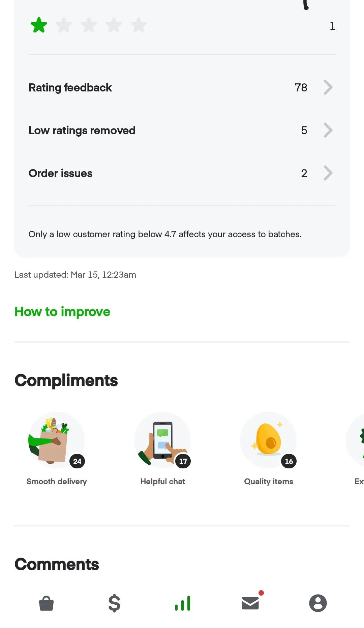Expand Low ratings removed section
Viewport: 364px width, 628px height.
point(182,130)
